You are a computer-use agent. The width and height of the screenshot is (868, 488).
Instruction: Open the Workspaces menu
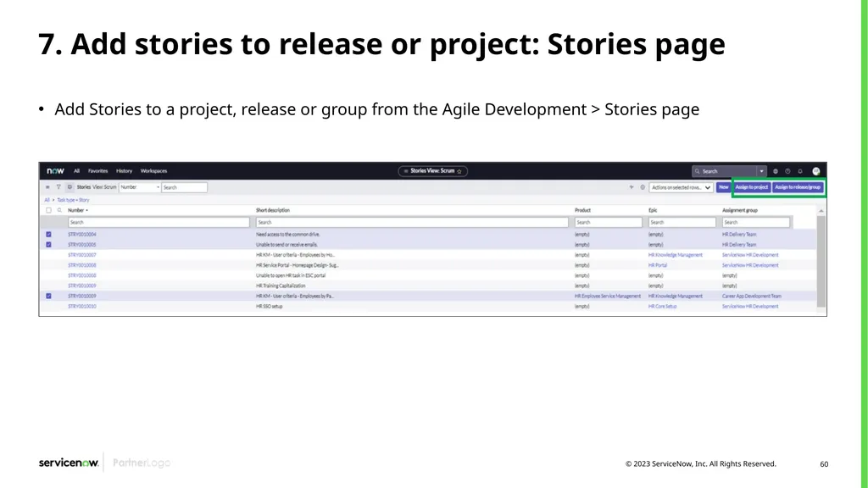(154, 171)
